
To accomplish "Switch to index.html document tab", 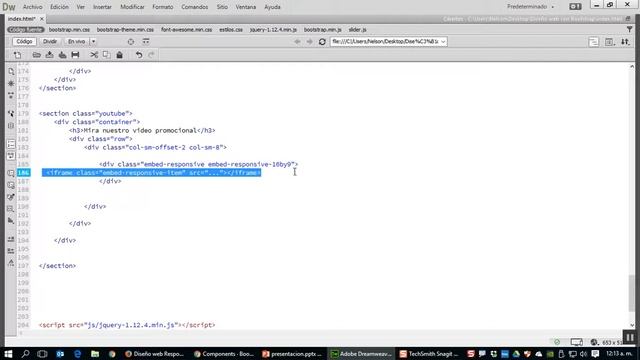I will (21, 19).
